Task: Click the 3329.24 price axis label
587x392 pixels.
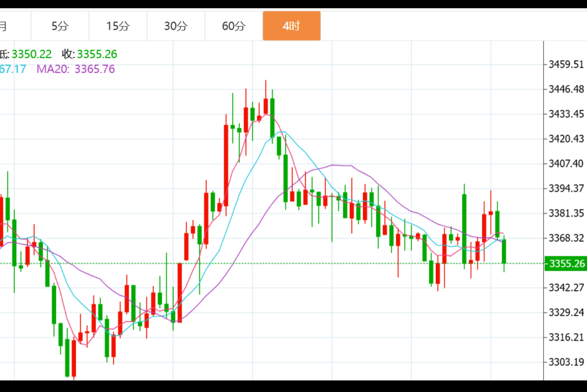Action: coord(566,312)
